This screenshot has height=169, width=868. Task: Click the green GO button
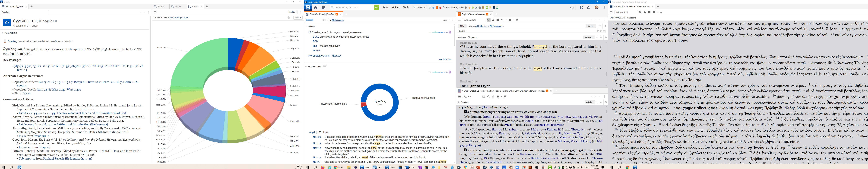point(376,7)
